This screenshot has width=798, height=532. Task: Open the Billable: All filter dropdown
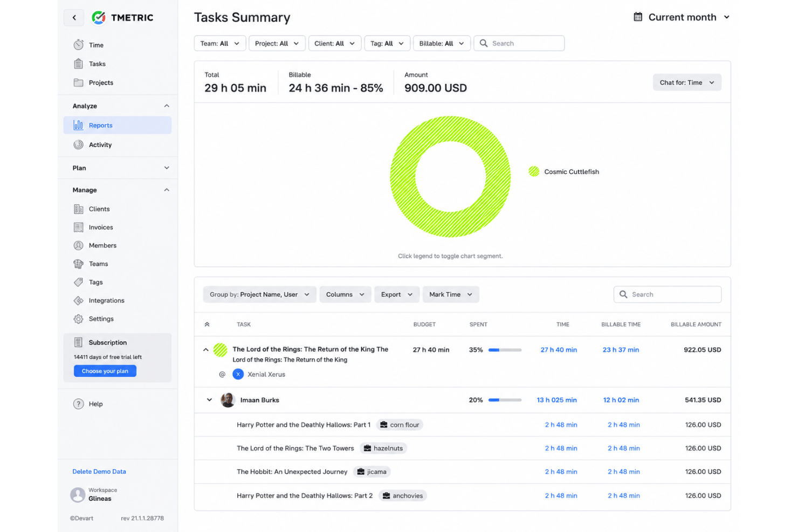tap(442, 43)
